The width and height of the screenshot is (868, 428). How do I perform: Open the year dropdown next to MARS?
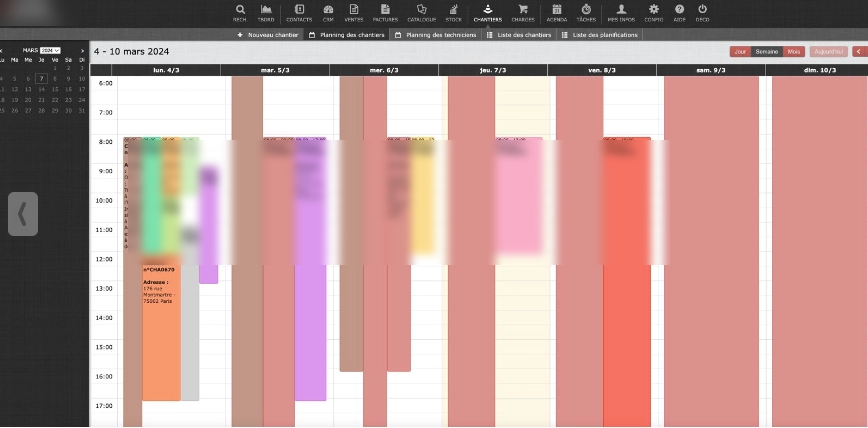(50, 50)
